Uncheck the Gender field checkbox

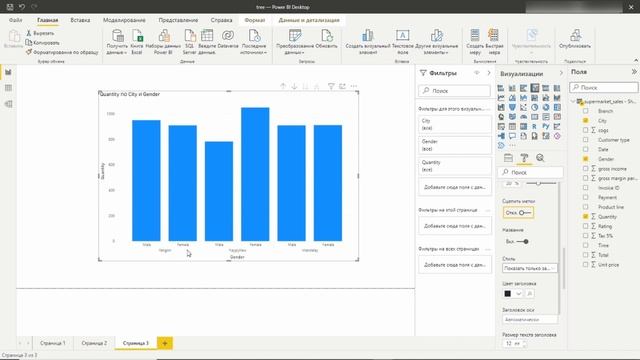click(x=586, y=159)
